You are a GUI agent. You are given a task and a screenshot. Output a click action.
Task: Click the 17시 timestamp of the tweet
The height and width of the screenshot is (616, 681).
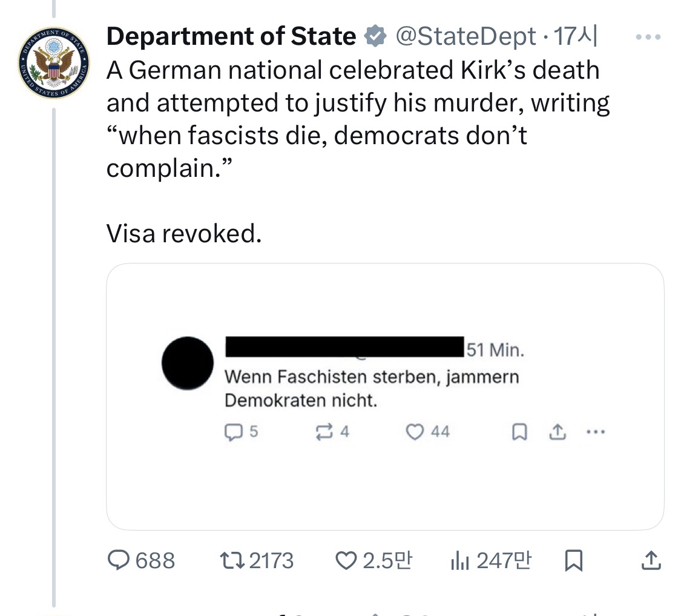(x=576, y=37)
